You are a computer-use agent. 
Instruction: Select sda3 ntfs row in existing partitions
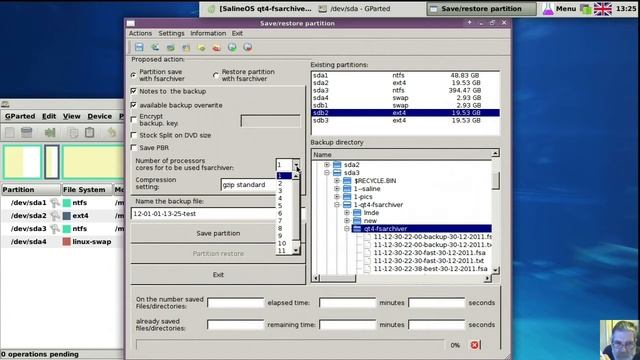click(x=405, y=90)
